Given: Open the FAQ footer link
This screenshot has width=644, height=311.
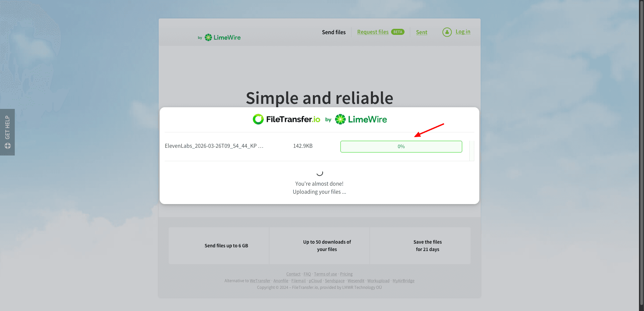Looking at the screenshot, I should click(x=307, y=274).
